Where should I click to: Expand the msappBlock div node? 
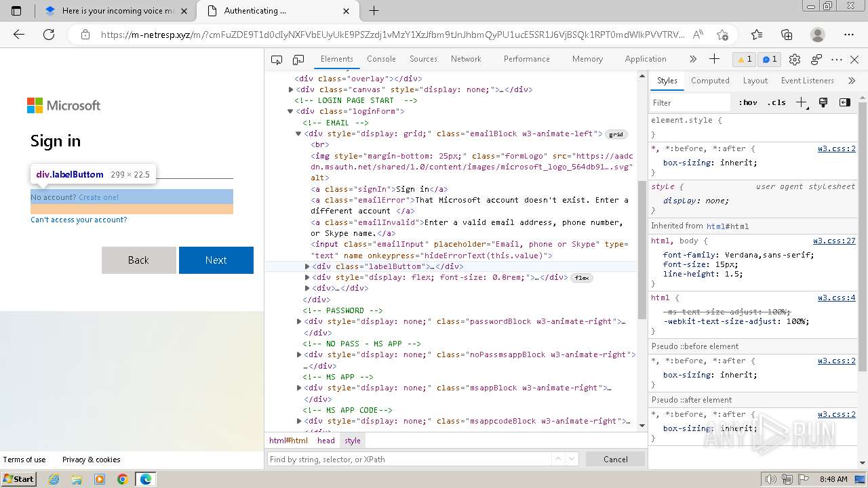[x=299, y=388]
